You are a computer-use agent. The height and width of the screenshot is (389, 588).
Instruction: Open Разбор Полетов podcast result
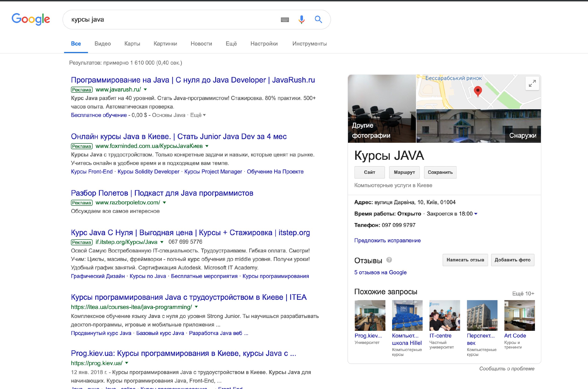pyautogui.click(x=162, y=193)
